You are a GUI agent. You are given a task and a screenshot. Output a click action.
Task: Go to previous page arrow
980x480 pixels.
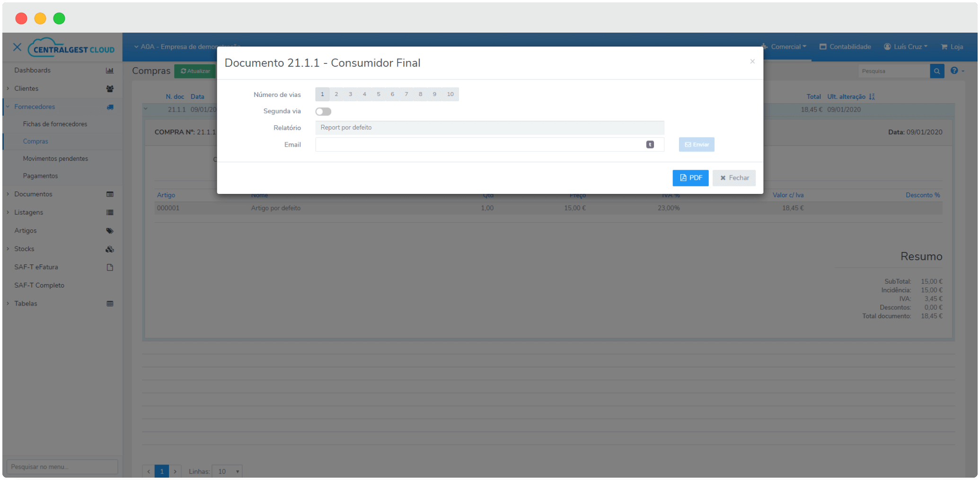[x=149, y=471]
